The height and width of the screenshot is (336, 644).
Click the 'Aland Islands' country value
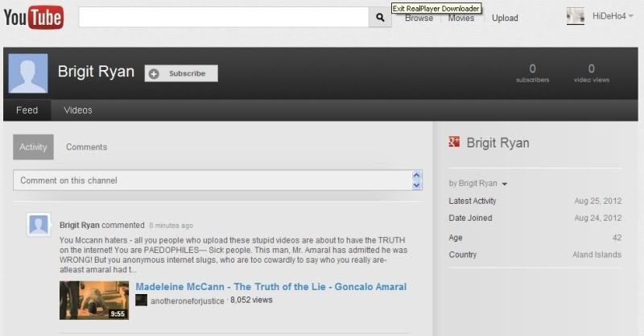coord(597,255)
